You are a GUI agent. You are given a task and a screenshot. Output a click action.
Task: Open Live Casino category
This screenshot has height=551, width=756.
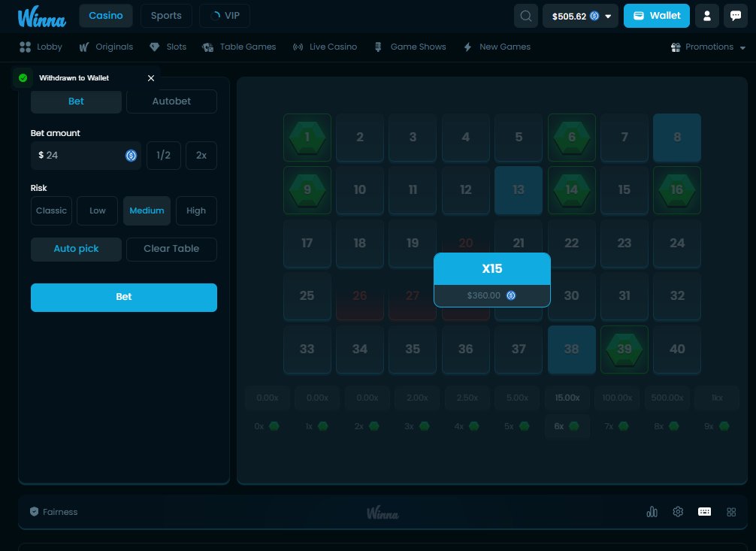[325, 47]
